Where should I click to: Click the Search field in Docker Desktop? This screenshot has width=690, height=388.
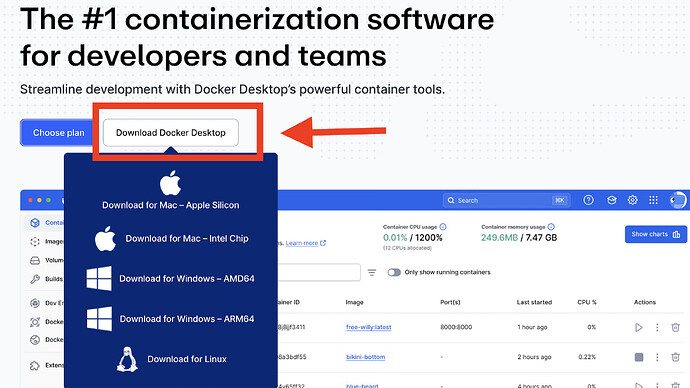click(506, 200)
